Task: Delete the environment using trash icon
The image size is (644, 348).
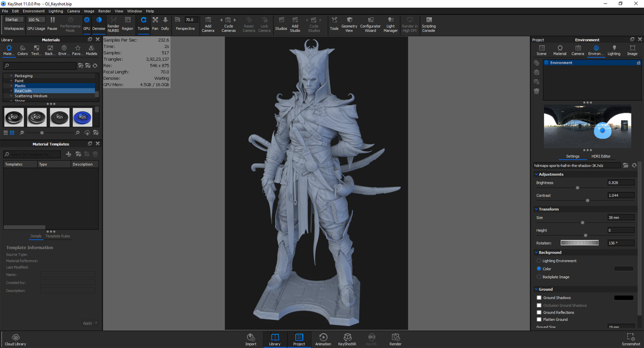Action: pos(536,91)
